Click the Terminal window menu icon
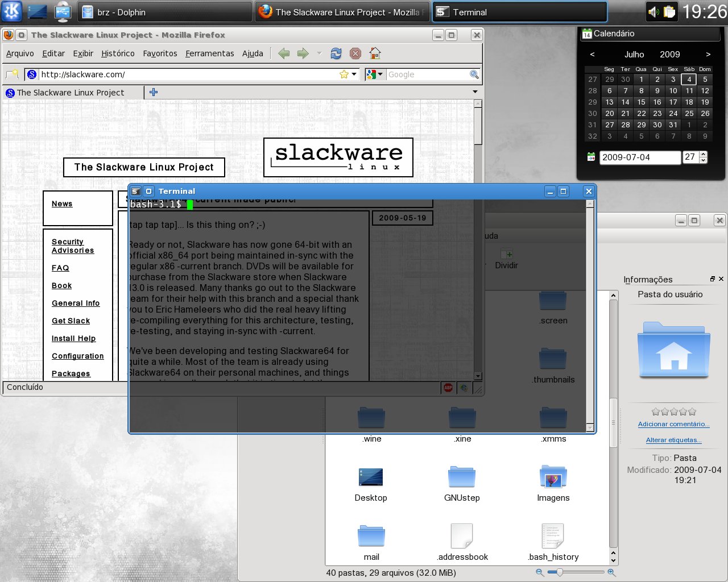The height and width of the screenshot is (582, 728). click(x=136, y=192)
